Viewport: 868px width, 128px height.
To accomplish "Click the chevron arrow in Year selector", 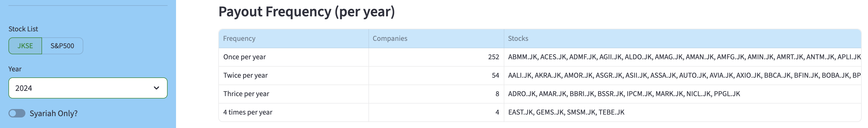I will [156, 88].
